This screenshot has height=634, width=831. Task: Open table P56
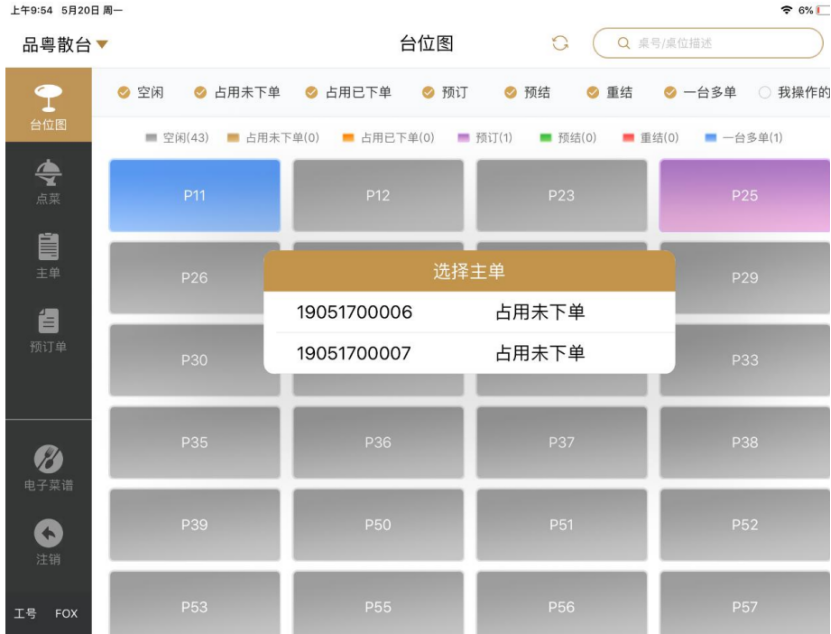561,603
